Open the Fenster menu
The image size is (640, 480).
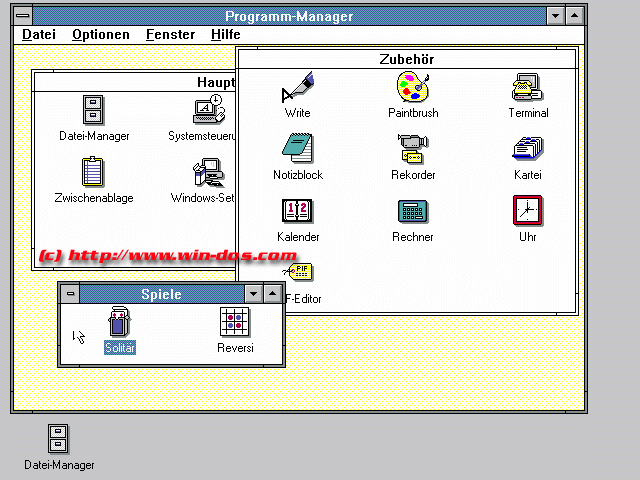(x=170, y=34)
